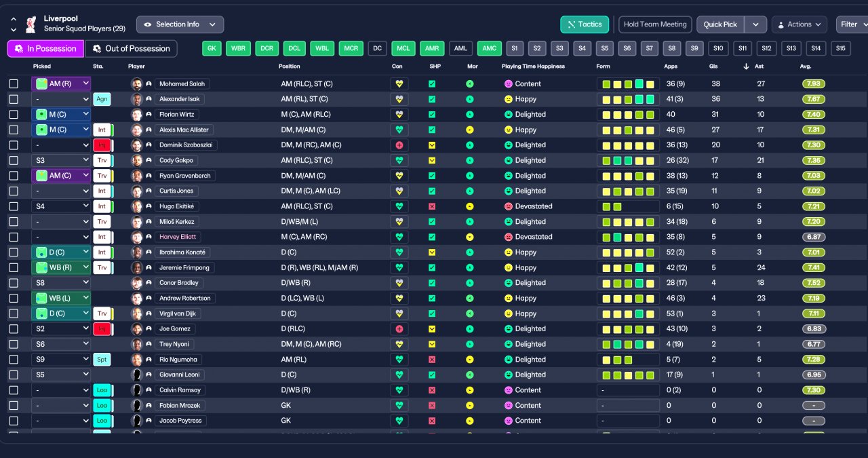Click Giovanni Leoni's silhouette portrait
This screenshot has height=458, width=868.
click(136, 375)
